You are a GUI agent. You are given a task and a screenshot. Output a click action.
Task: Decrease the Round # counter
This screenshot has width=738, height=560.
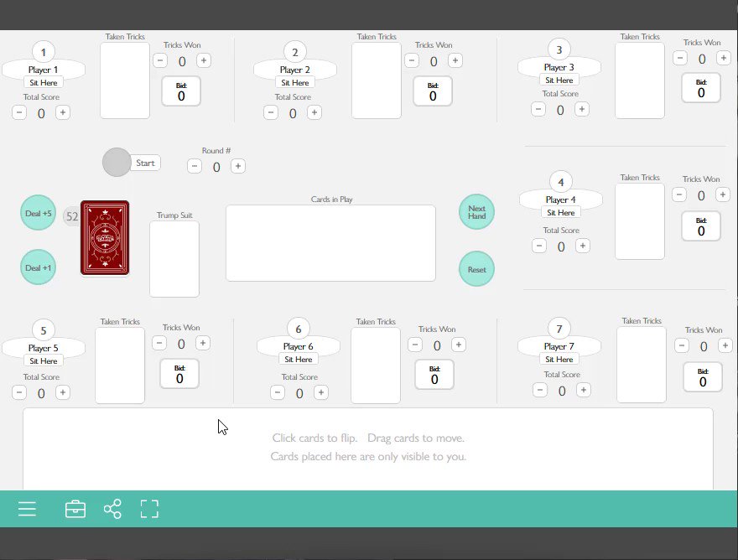click(x=195, y=166)
